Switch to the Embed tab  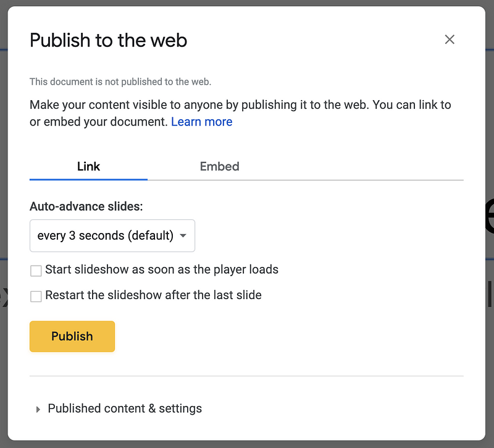click(x=220, y=166)
